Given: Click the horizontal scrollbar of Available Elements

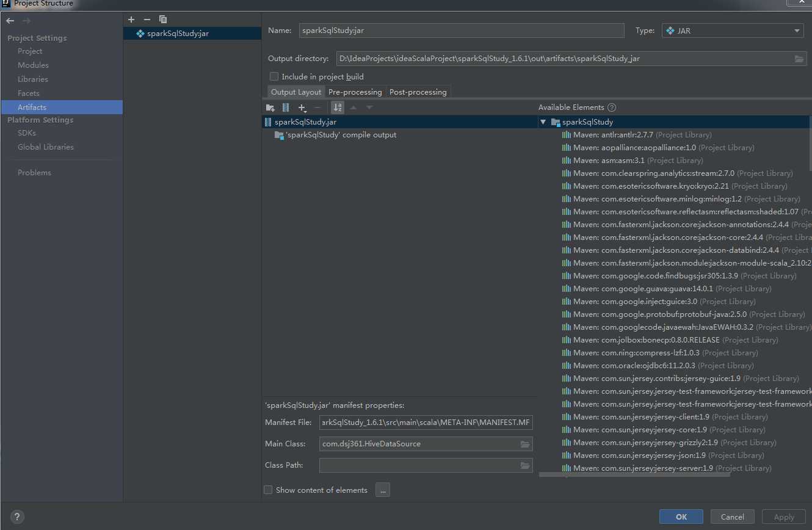Looking at the screenshot, I should (x=634, y=474).
